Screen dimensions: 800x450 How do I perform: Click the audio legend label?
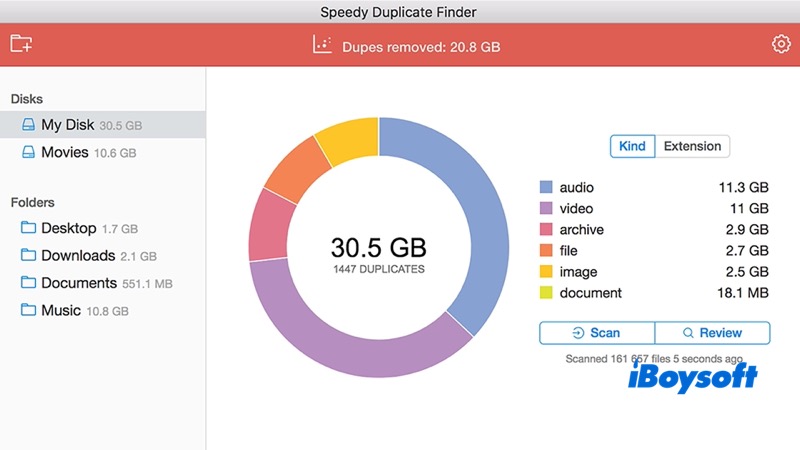[x=577, y=188]
